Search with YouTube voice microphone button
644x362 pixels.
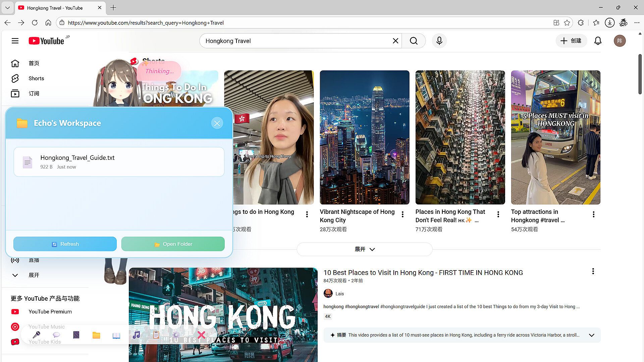point(439,41)
